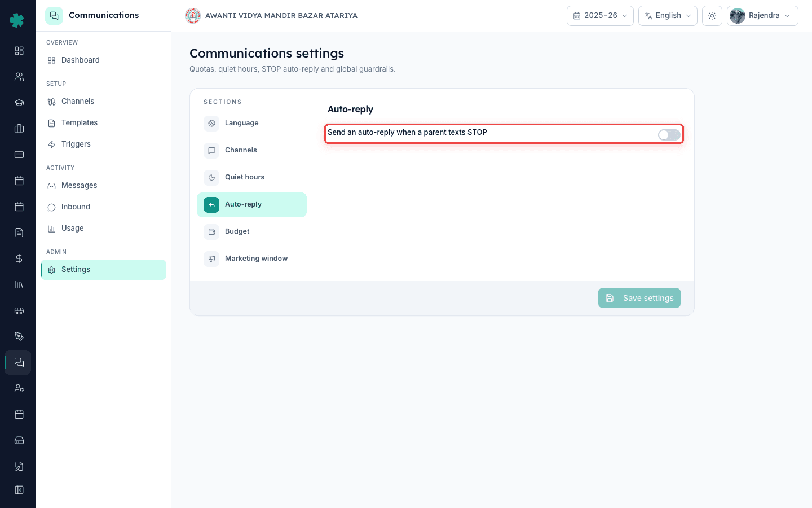Click the chat icon beside Channels section
The height and width of the screenshot is (508, 812).
coord(211,150)
